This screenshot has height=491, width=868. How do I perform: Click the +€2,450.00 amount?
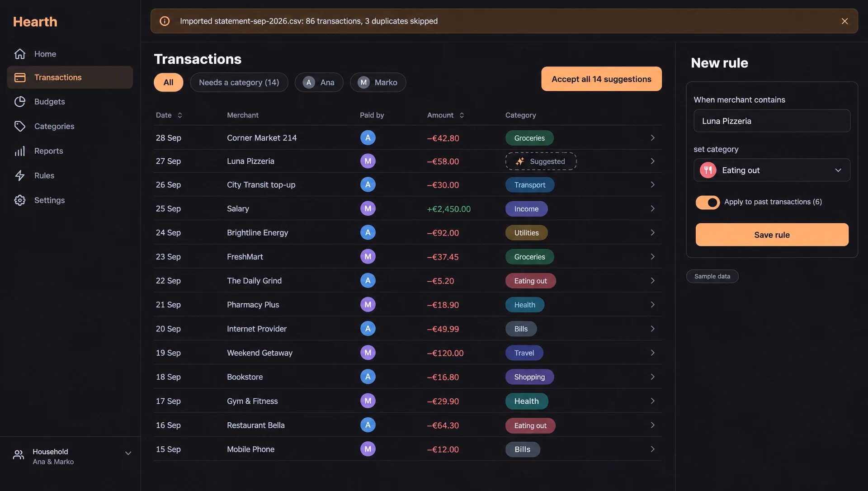pos(449,209)
